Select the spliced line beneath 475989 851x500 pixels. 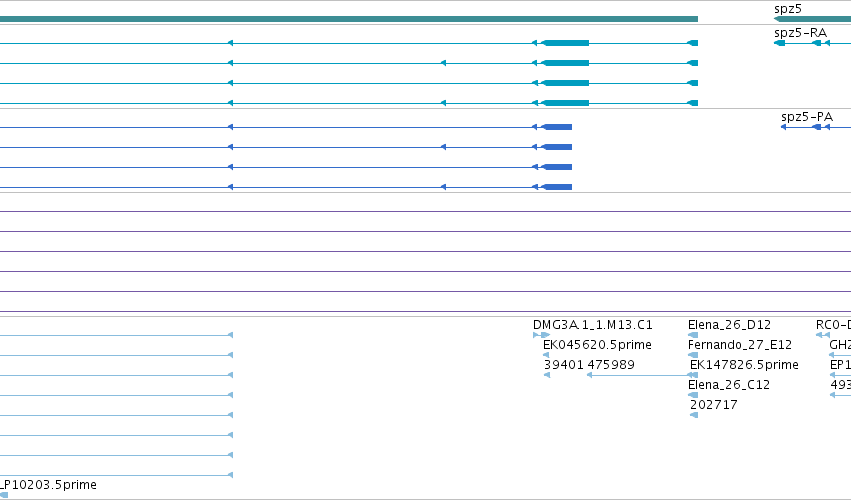[642, 375]
